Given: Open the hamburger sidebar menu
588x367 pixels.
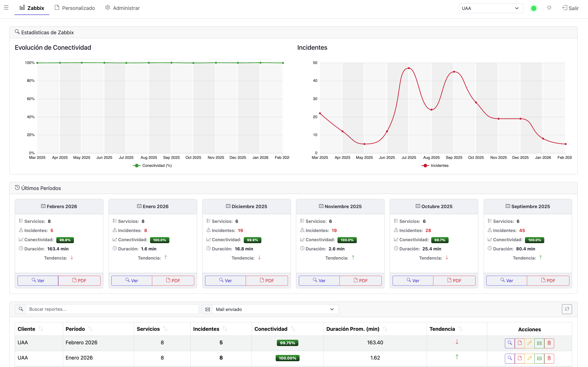Looking at the screenshot, I should 6,8.
